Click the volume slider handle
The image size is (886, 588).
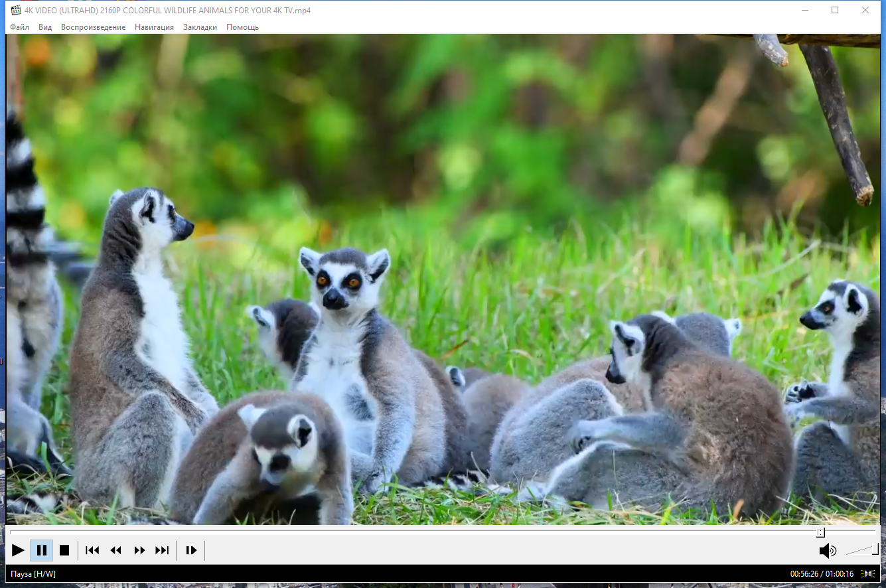875,549
